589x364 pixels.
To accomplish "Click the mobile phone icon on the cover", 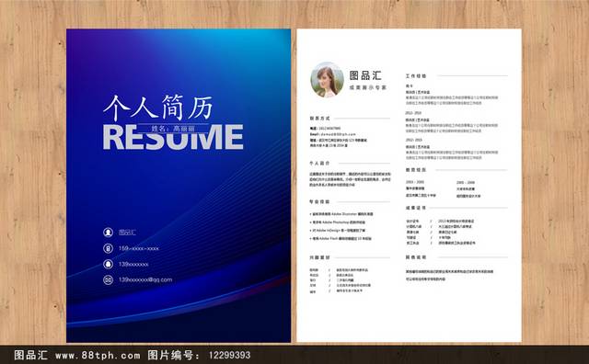I will [109, 248].
